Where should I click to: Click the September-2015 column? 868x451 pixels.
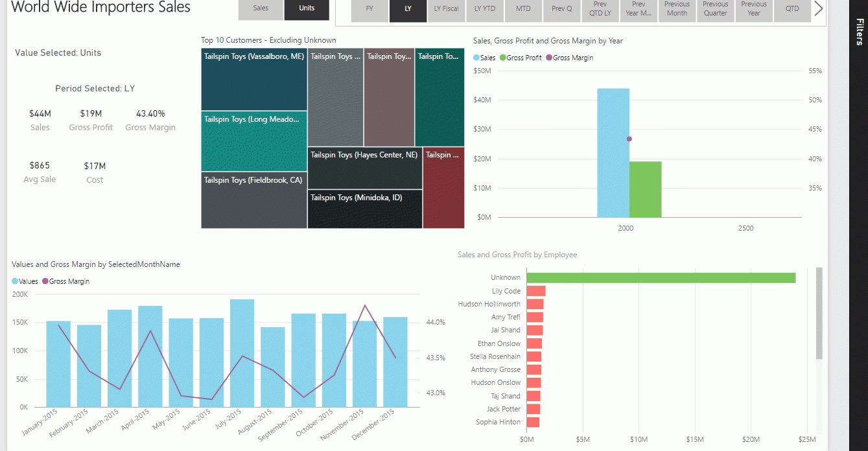[x=303, y=360]
